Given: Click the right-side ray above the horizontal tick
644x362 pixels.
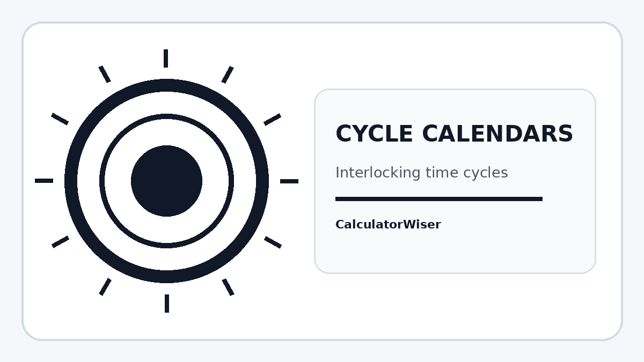Looking at the screenshot, I should pyautogui.click(x=272, y=119).
